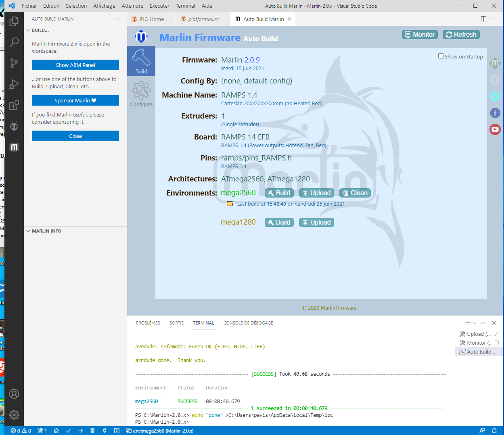The width and height of the screenshot is (504, 435).
Task: Collapse the MARLIN INFO section
Action: coord(75,231)
